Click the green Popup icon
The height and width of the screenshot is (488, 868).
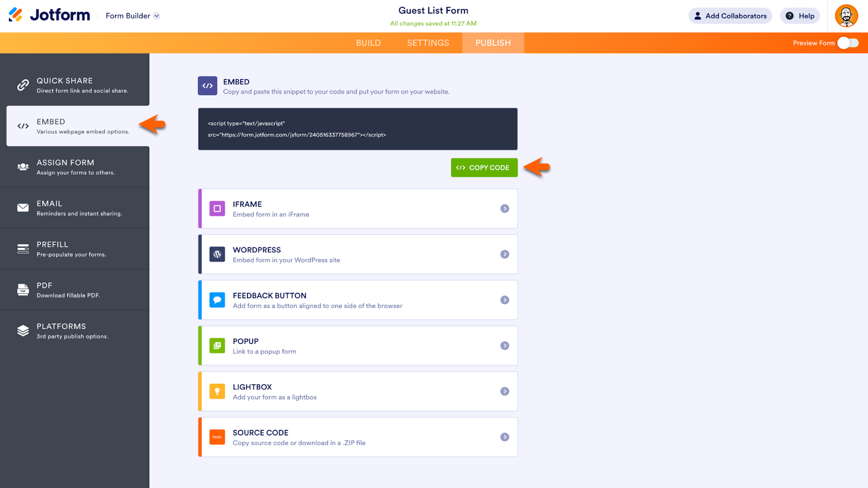(x=217, y=345)
